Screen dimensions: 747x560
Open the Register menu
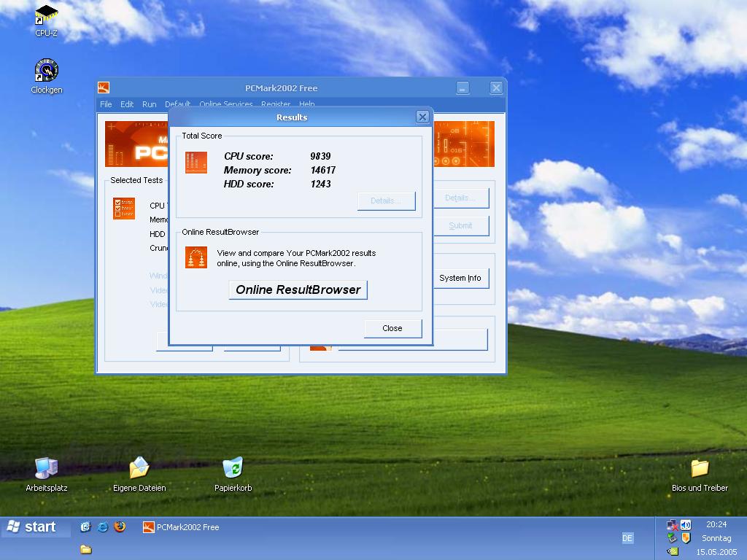(275, 104)
